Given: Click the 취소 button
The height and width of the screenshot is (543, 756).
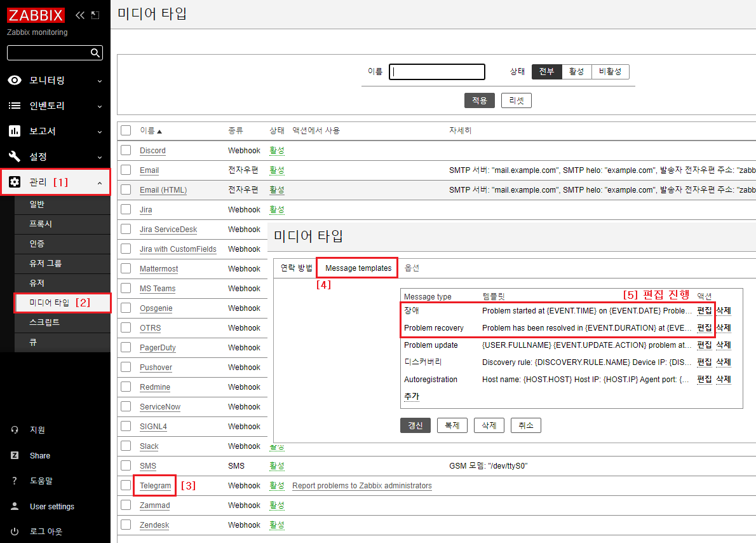Looking at the screenshot, I should click(x=525, y=425).
